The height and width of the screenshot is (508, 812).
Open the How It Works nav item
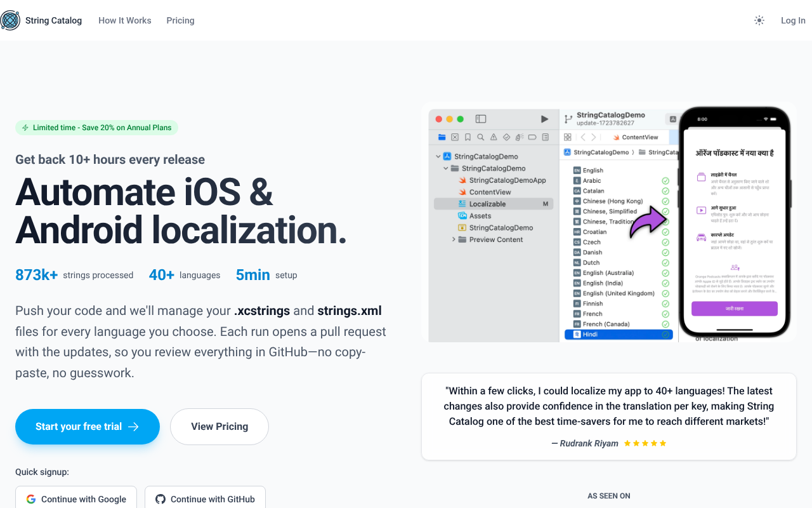click(125, 20)
